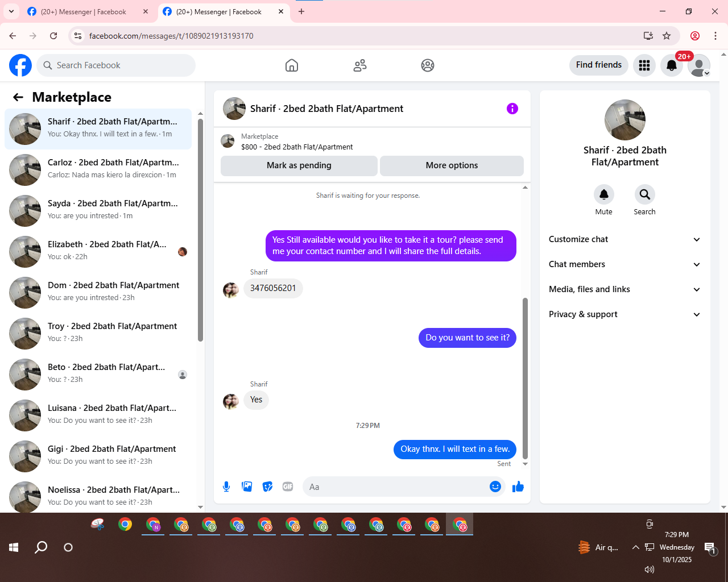Click Mark as pending button
728x582 pixels.
tap(299, 165)
